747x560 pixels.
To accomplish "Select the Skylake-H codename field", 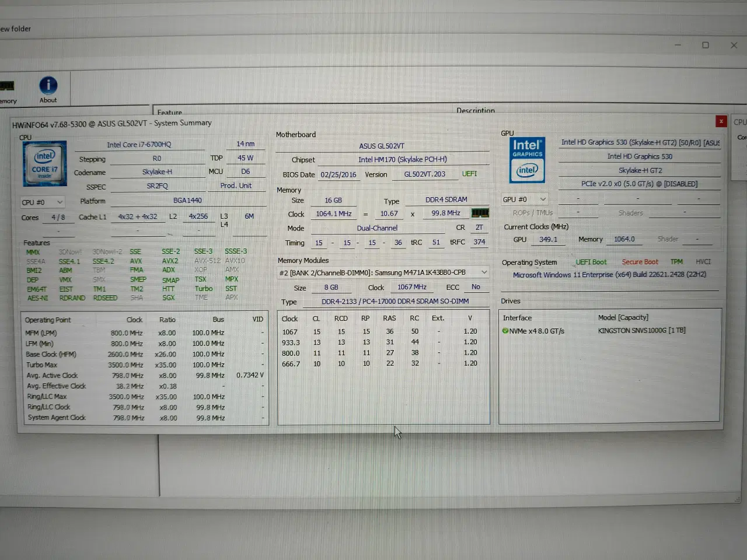I will (157, 171).
